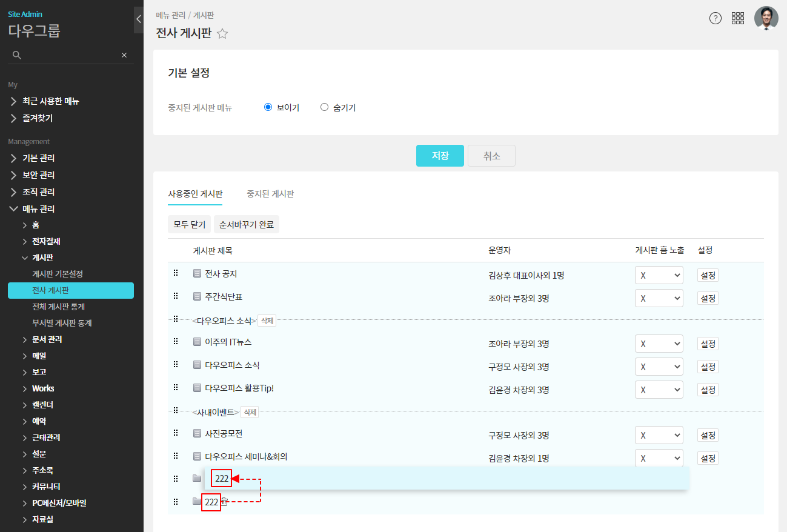Click the favorite star next to 전사 게시판
Image resolution: width=787 pixels, height=532 pixels.
pos(222,34)
